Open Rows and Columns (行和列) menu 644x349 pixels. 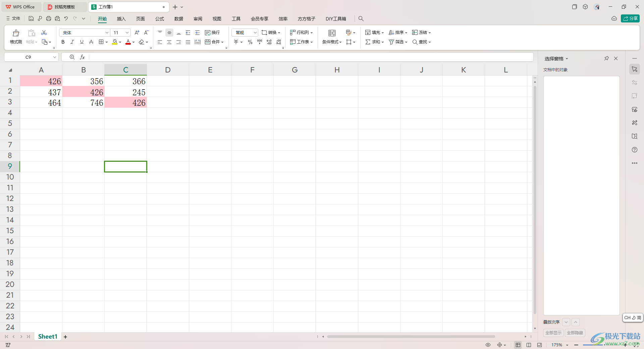point(302,33)
